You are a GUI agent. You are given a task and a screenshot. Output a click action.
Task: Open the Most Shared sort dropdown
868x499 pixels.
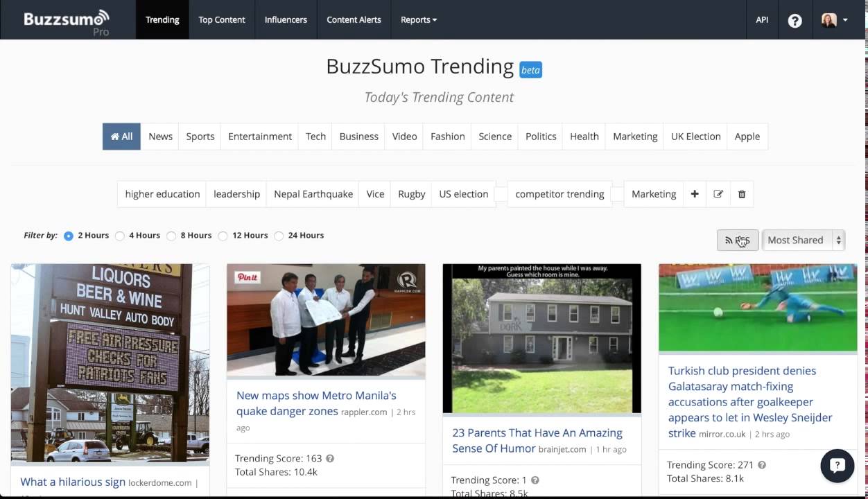click(x=804, y=240)
